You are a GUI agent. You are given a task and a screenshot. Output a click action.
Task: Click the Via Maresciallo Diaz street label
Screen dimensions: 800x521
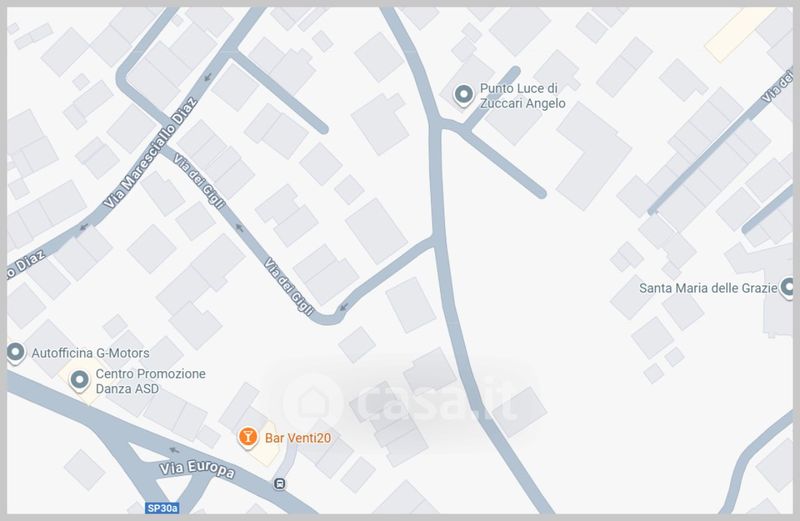[x=150, y=153]
